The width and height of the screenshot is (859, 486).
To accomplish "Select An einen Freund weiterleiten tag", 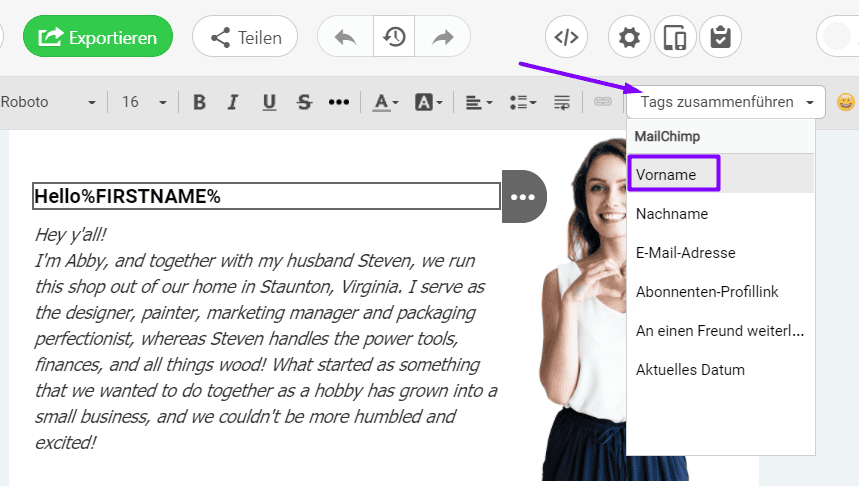I will 720,330.
